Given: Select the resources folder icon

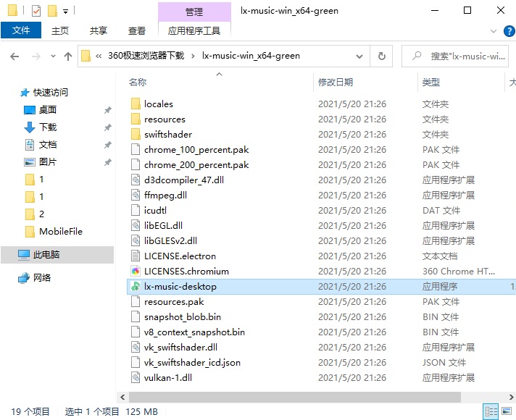Looking at the screenshot, I should click(x=136, y=119).
